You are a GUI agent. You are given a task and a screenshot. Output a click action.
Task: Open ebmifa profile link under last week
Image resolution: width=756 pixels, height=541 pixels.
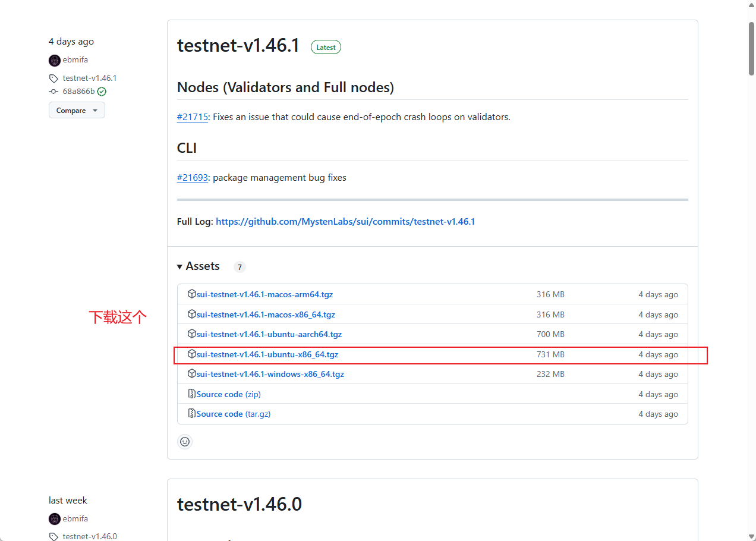(x=75, y=519)
